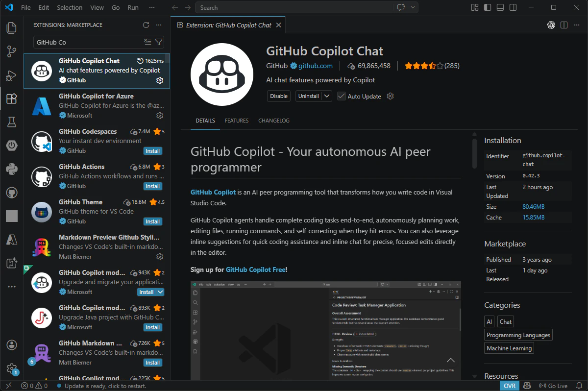The height and width of the screenshot is (391, 588).
Task: Open the Spring Boot dashboard power icon
Action: [11, 146]
